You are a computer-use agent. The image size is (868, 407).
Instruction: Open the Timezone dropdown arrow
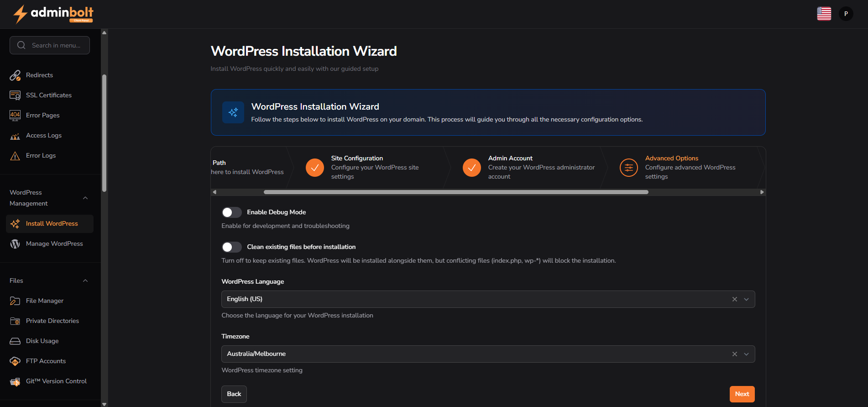click(x=747, y=354)
